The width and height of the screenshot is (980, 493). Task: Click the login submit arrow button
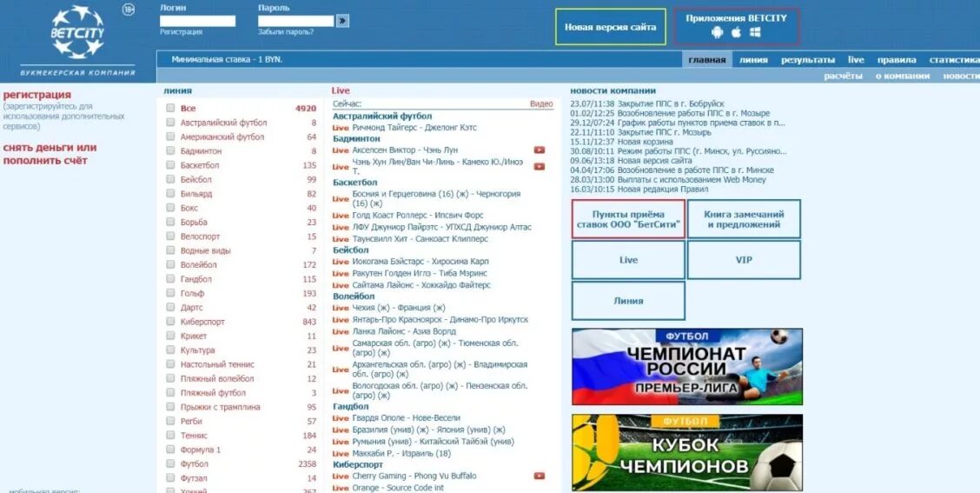342,21
